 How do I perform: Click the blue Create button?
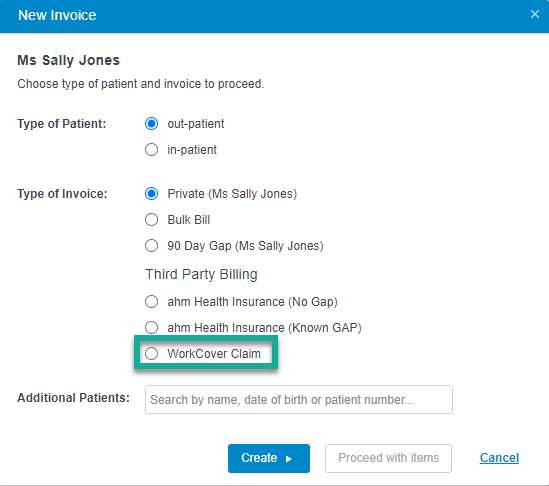[269, 458]
